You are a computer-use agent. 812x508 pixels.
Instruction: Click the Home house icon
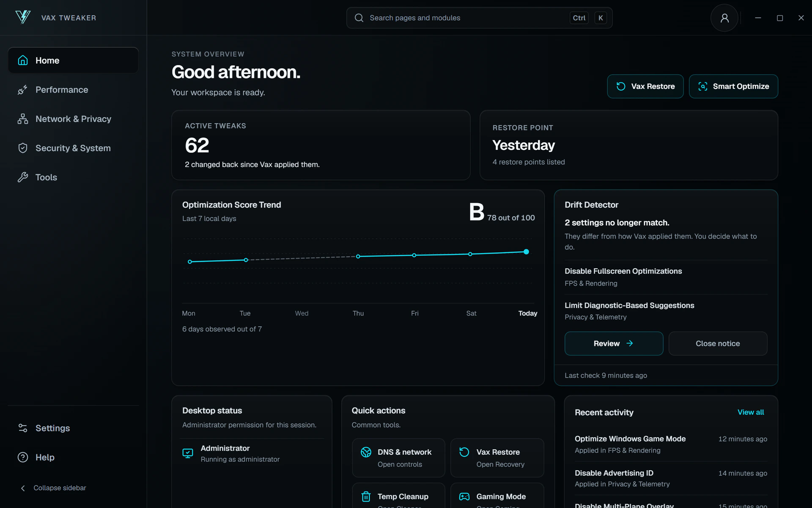tap(23, 60)
